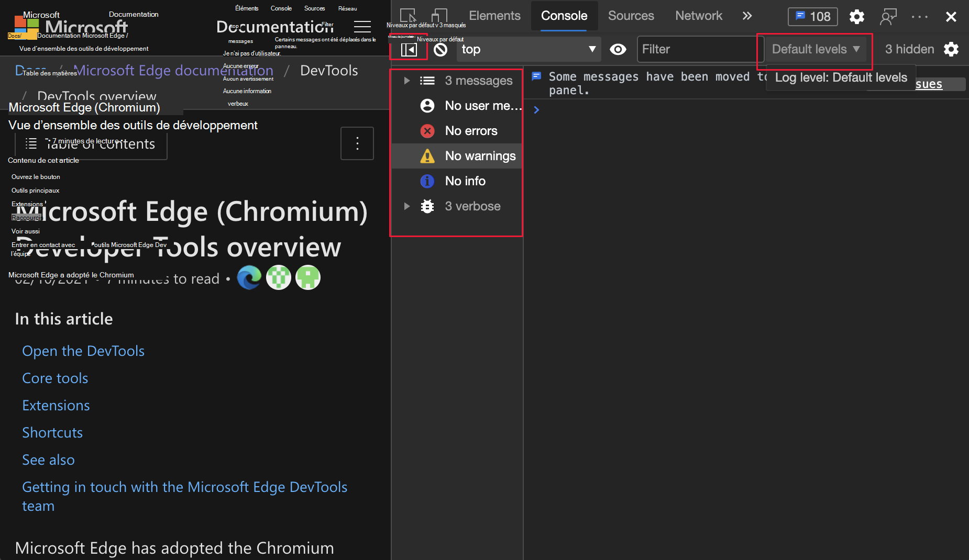Open the Sources tab
This screenshot has height=560, width=969.
[631, 16]
